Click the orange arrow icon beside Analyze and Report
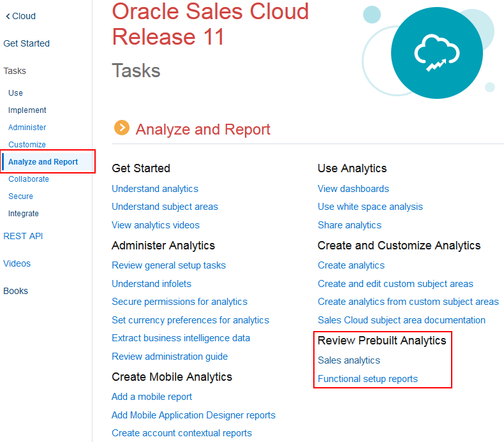504x442 pixels. (121, 128)
